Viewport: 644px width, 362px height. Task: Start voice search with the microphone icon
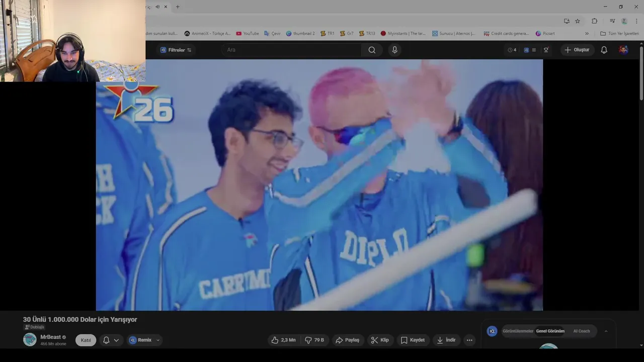[x=394, y=50]
